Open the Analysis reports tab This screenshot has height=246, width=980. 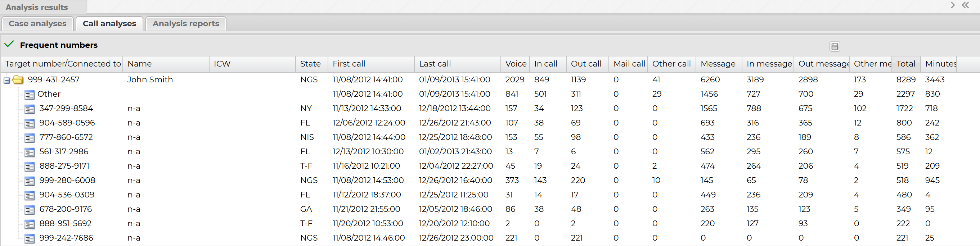[186, 24]
